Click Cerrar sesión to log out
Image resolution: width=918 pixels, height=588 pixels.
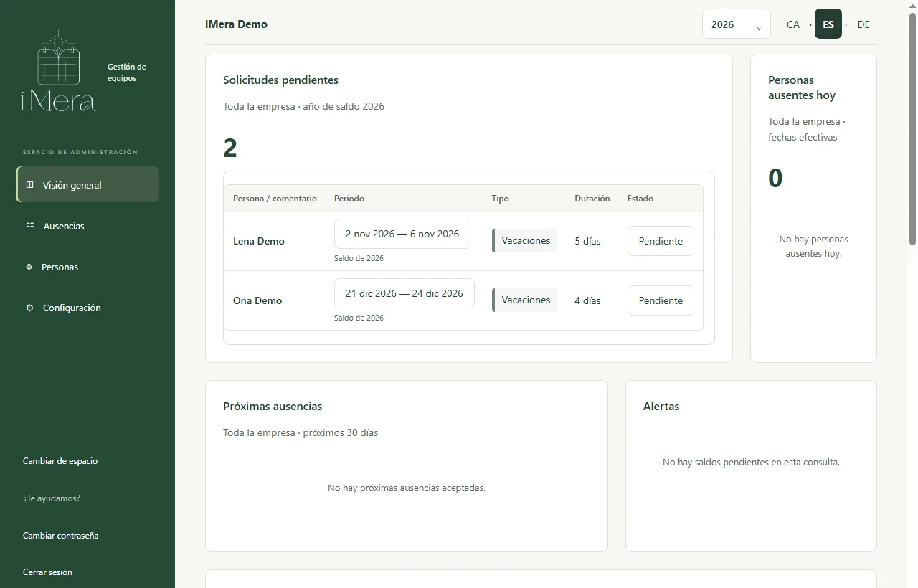tap(47, 572)
